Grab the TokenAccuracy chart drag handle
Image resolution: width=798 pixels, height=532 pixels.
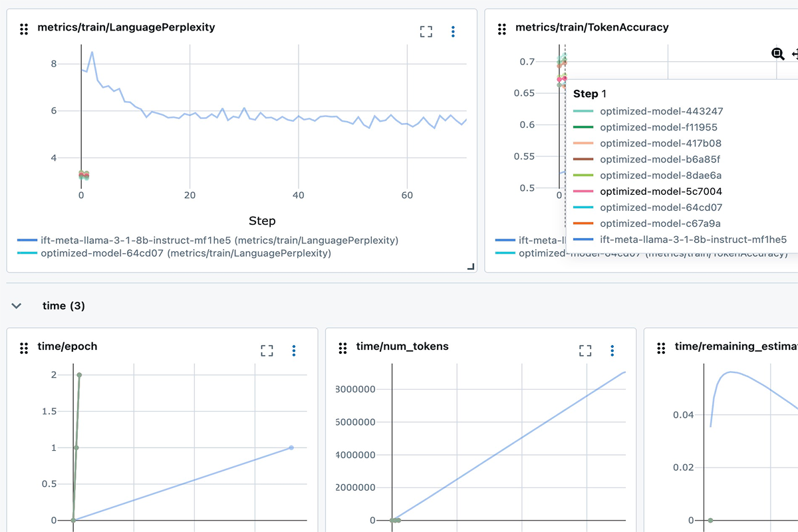[x=502, y=29]
